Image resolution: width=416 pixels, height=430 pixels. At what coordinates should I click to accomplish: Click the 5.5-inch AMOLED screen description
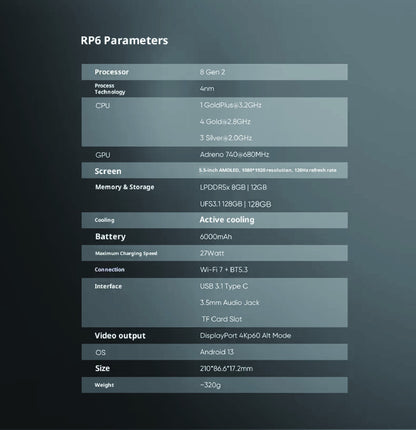pos(268,170)
